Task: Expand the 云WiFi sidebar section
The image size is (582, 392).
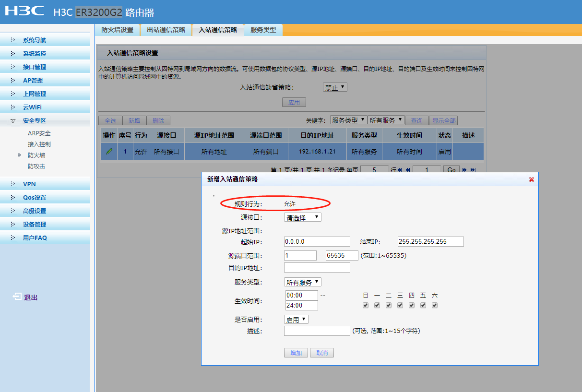Action: tap(45, 107)
